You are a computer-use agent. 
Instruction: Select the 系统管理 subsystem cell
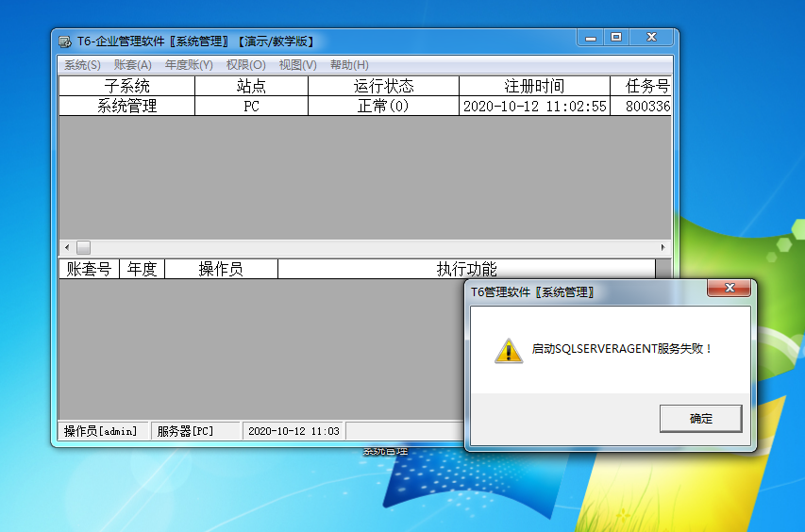coord(126,106)
